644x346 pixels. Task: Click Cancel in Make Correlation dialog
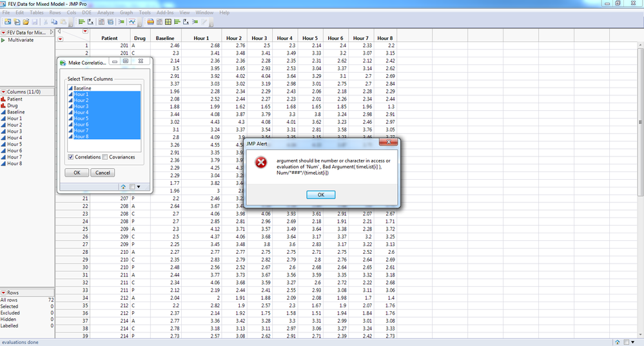point(102,173)
